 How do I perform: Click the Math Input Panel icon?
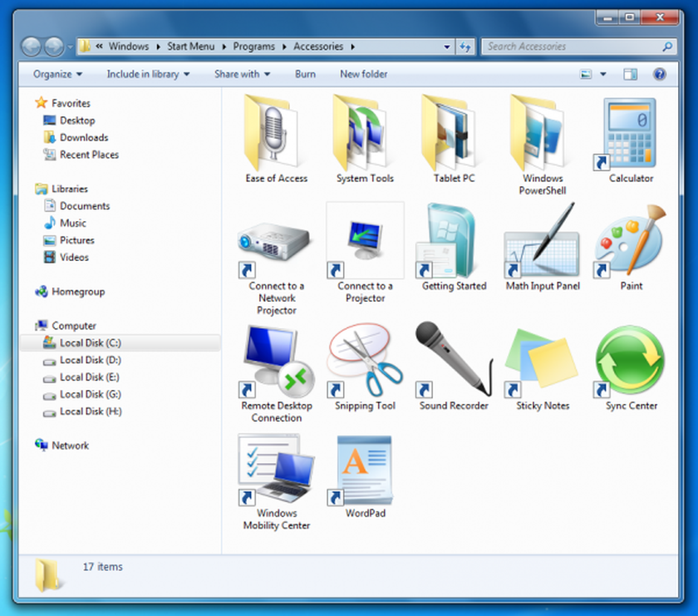coord(543,241)
